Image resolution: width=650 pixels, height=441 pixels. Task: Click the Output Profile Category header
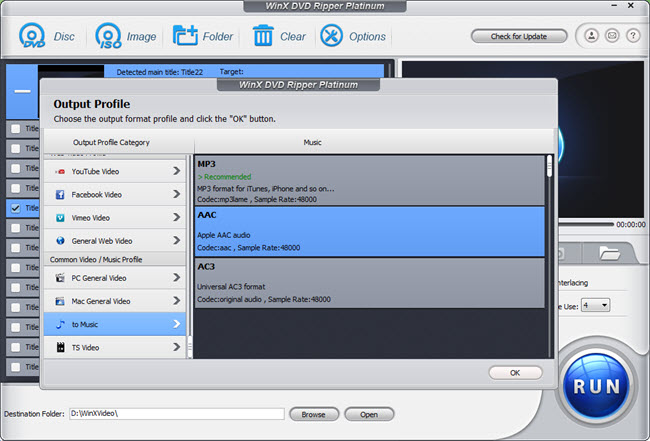click(111, 142)
